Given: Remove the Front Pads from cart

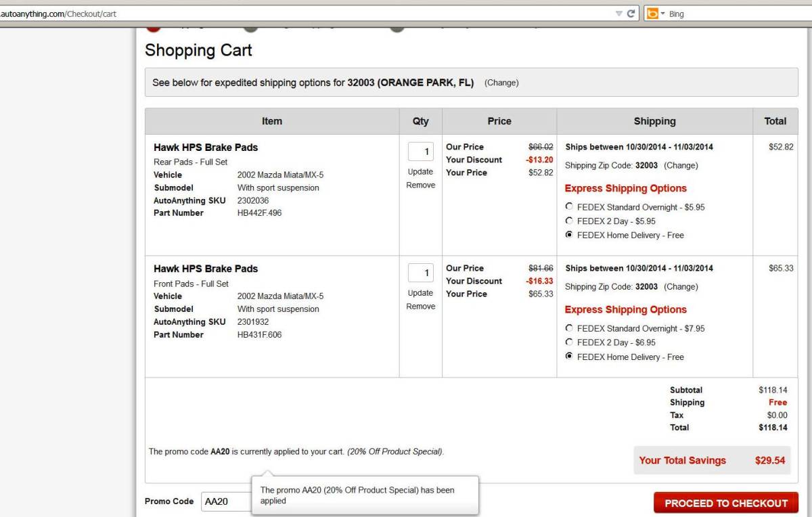Looking at the screenshot, I should [420, 307].
